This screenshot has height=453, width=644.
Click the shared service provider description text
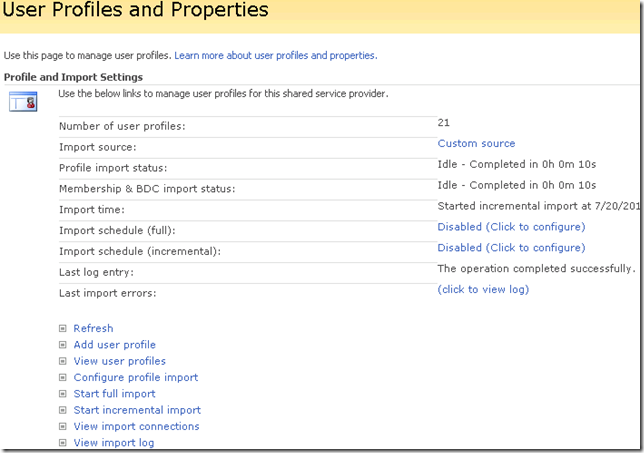(x=223, y=94)
